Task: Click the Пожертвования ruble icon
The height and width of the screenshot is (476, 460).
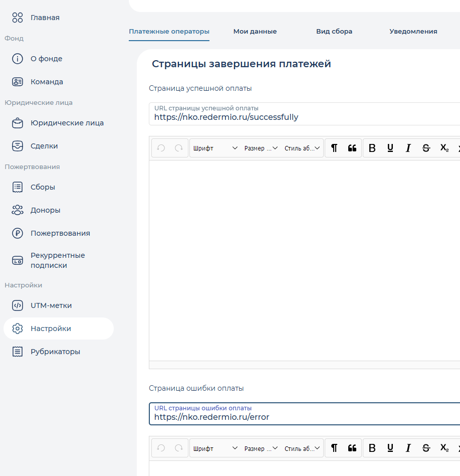Action: click(17, 233)
